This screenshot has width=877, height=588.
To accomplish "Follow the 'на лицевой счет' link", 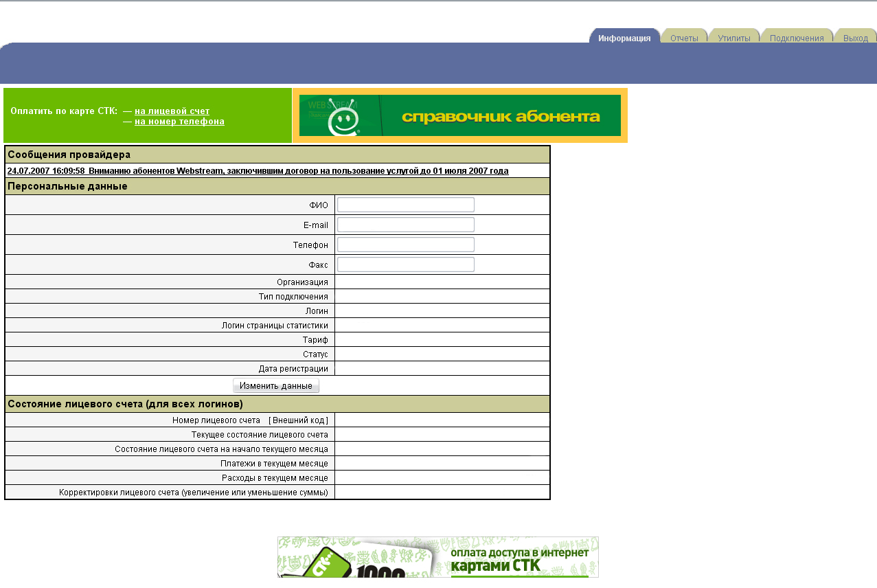I will (x=172, y=111).
